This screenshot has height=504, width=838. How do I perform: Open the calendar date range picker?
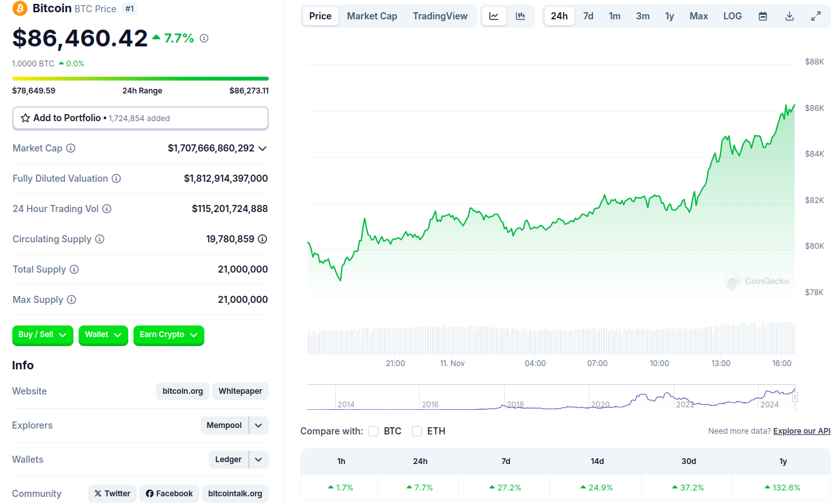coord(763,16)
